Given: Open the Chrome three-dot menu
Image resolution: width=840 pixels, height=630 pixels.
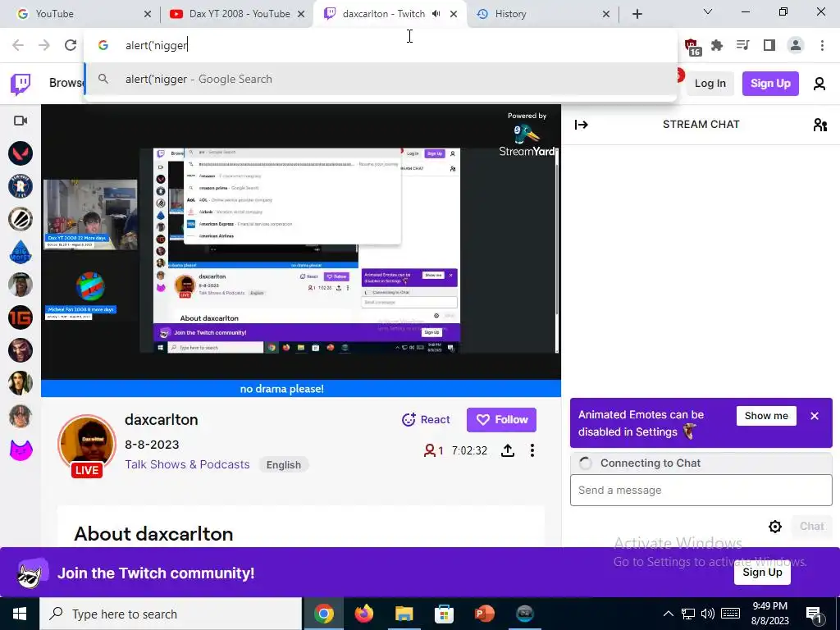Looking at the screenshot, I should pos(822,46).
